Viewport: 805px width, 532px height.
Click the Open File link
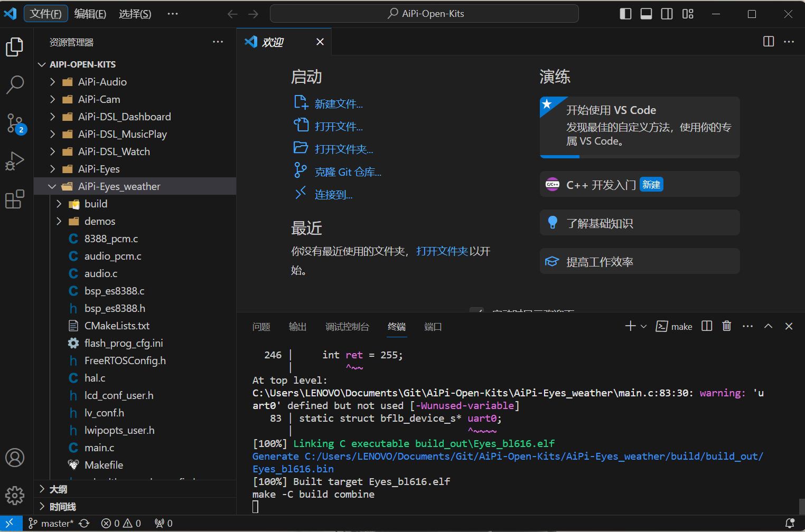(x=329, y=126)
